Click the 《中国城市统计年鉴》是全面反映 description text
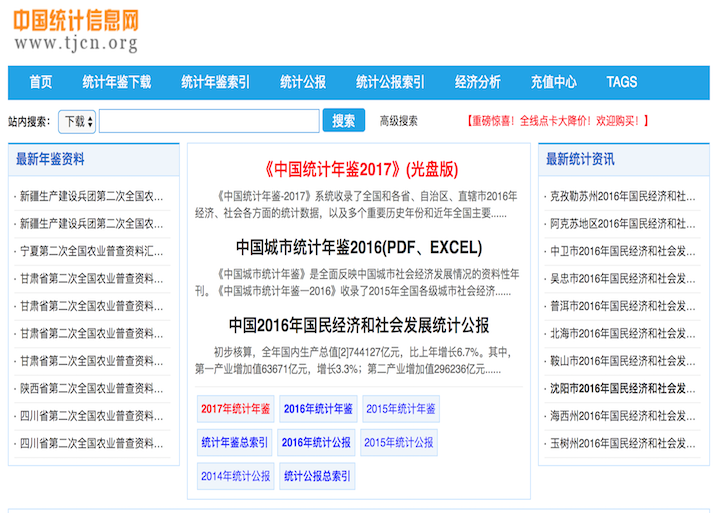720x513 pixels. tap(357, 283)
